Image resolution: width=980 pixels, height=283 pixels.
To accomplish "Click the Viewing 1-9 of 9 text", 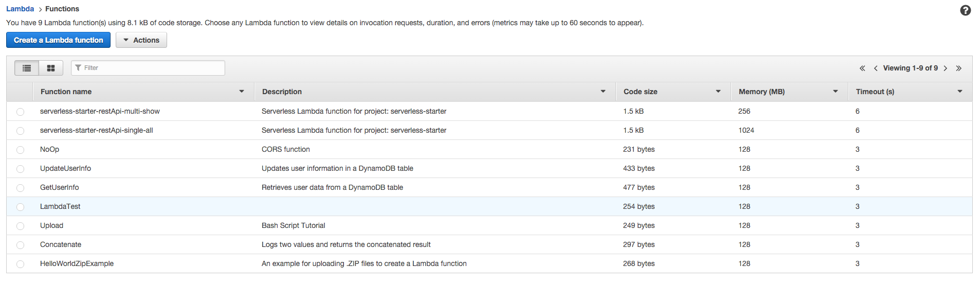I will [910, 68].
